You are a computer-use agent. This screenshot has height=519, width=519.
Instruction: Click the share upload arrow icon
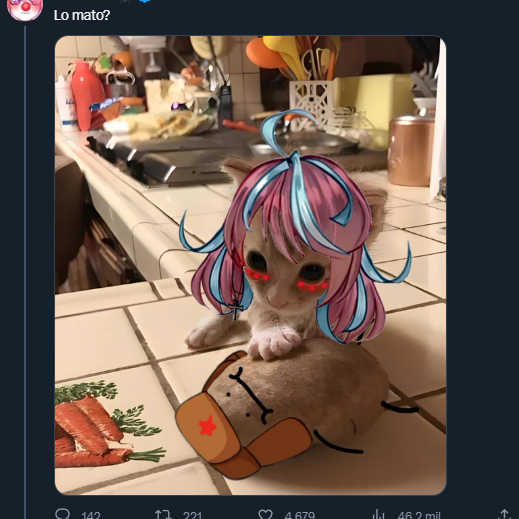(x=504, y=514)
